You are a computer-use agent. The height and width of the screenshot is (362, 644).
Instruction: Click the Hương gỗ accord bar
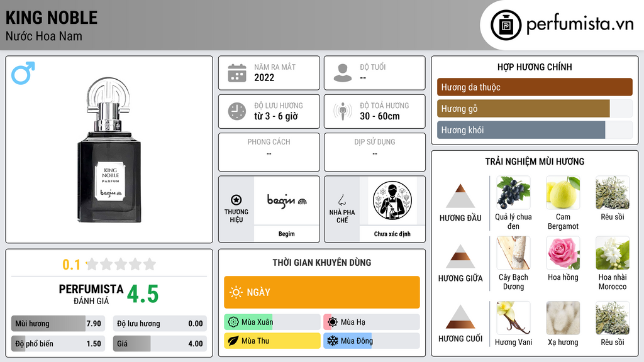[535, 108]
